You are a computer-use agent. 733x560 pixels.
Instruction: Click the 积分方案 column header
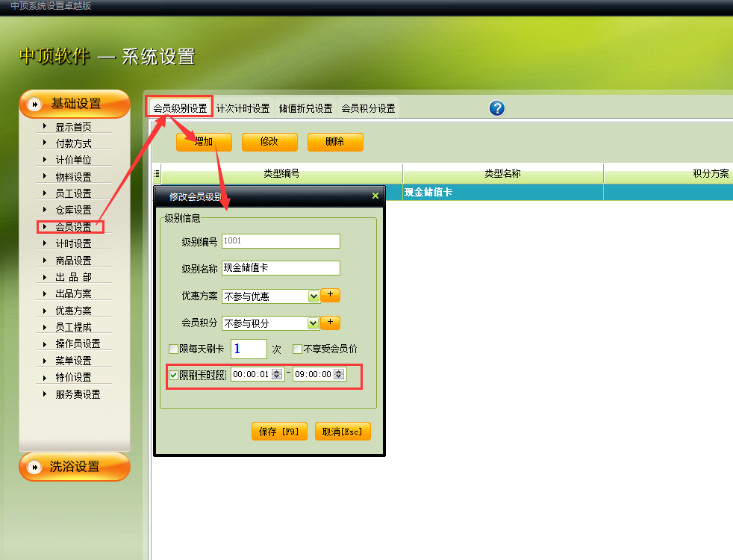click(669, 174)
